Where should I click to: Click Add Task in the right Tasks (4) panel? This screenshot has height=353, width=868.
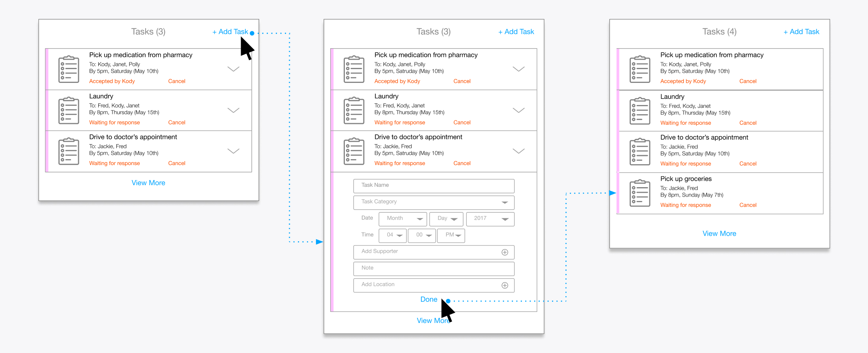coord(801,32)
